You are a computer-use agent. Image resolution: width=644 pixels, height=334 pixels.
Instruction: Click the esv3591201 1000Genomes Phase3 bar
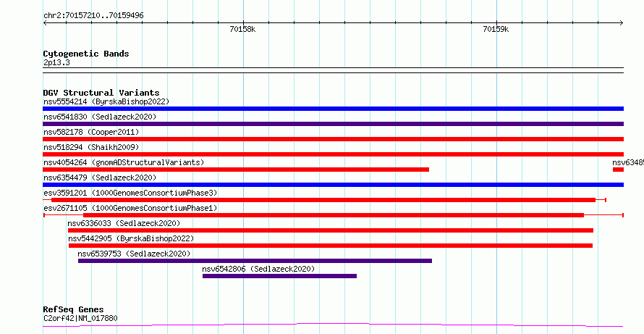(x=323, y=200)
